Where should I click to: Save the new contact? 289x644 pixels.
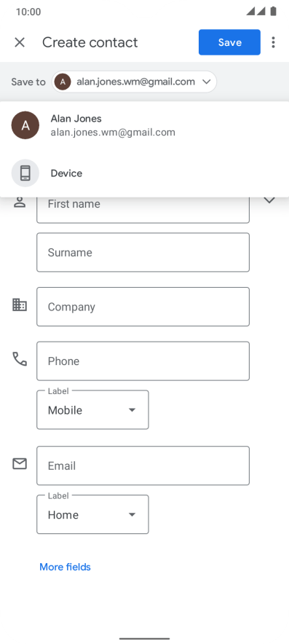click(x=229, y=42)
